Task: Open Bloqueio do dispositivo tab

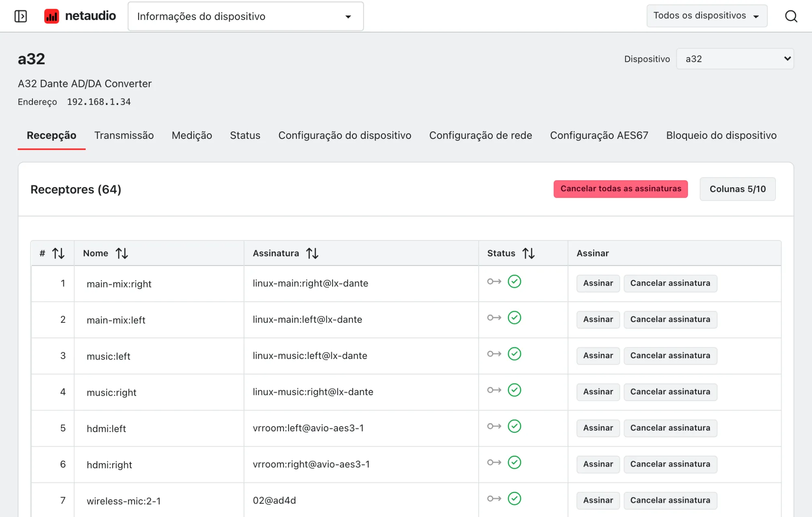Action: tap(721, 135)
